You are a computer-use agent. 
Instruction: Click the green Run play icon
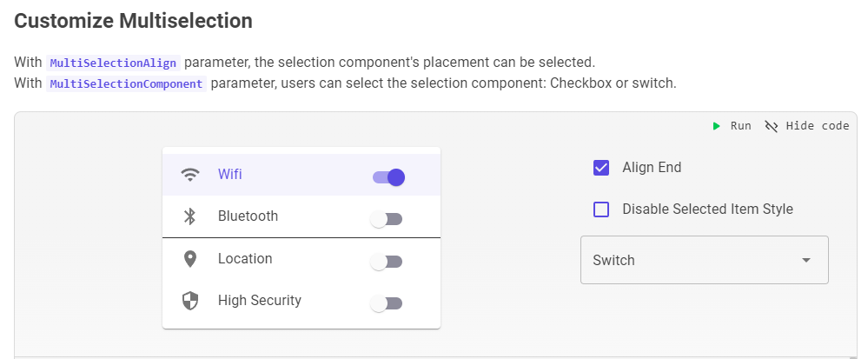(x=717, y=126)
